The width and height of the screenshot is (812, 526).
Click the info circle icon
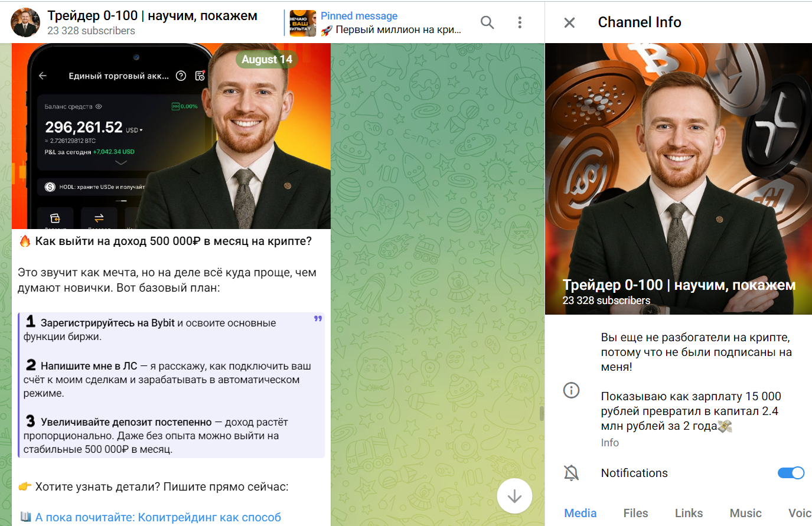[x=571, y=390]
